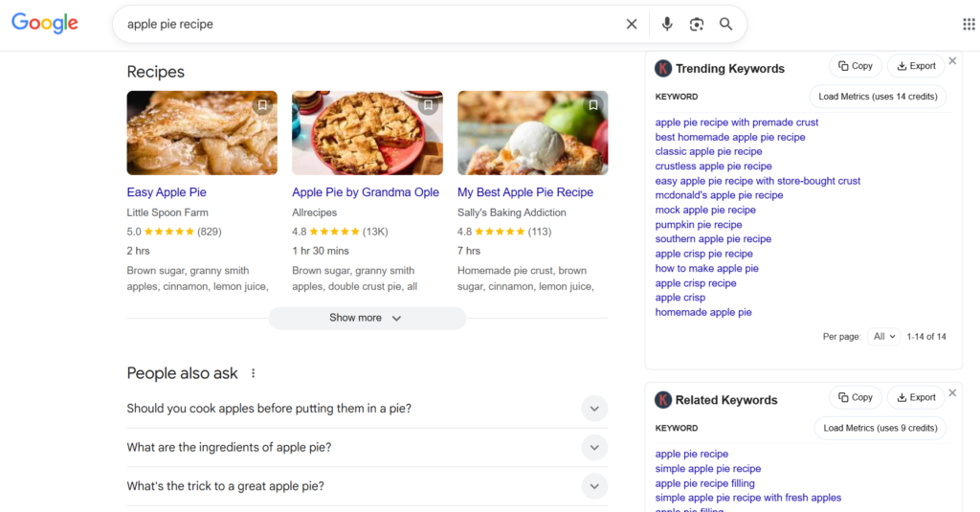Bookmark Apple Pie by Grandma Ople

pyautogui.click(x=428, y=105)
